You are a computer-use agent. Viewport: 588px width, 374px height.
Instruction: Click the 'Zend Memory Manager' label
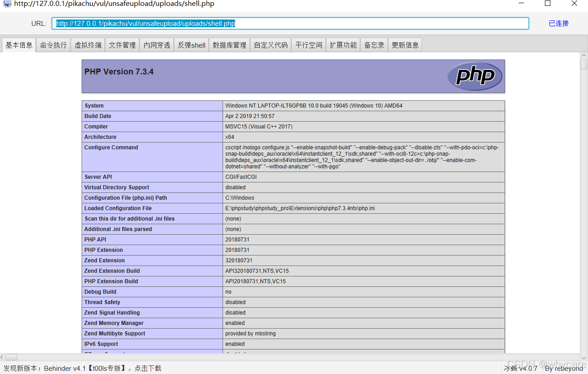coord(114,323)
